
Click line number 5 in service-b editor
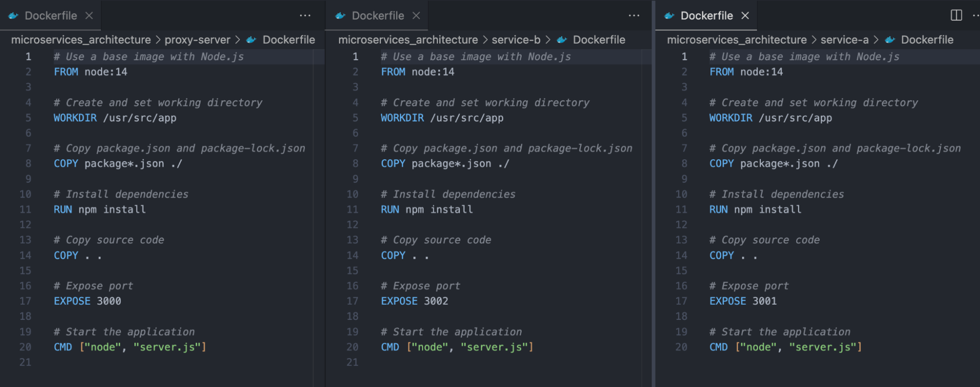tap(355, 118)
